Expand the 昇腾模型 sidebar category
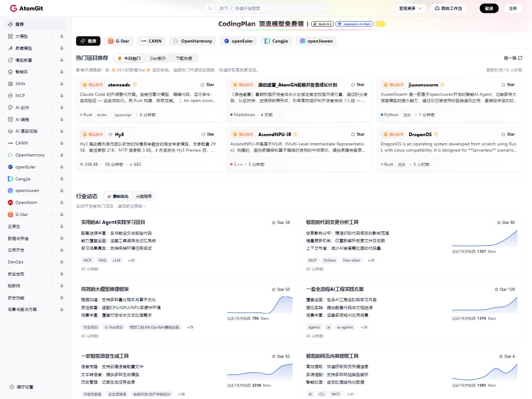Viewport: 532px width, 399px height. click(51, 48)
